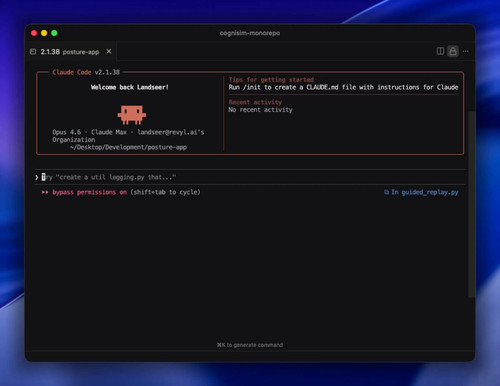Click the file icon beside guided_replay.py

coord(386,192)
